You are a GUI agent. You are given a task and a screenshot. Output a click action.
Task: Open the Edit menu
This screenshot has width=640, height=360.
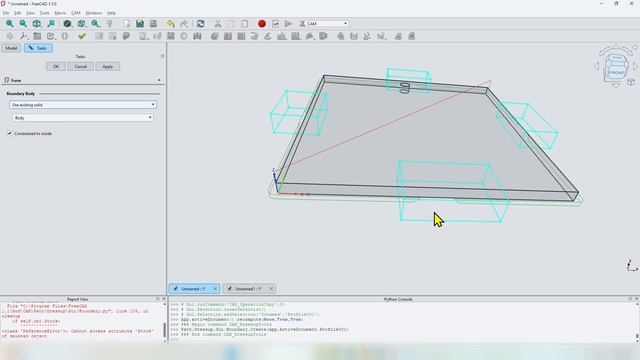coord(18,13)
